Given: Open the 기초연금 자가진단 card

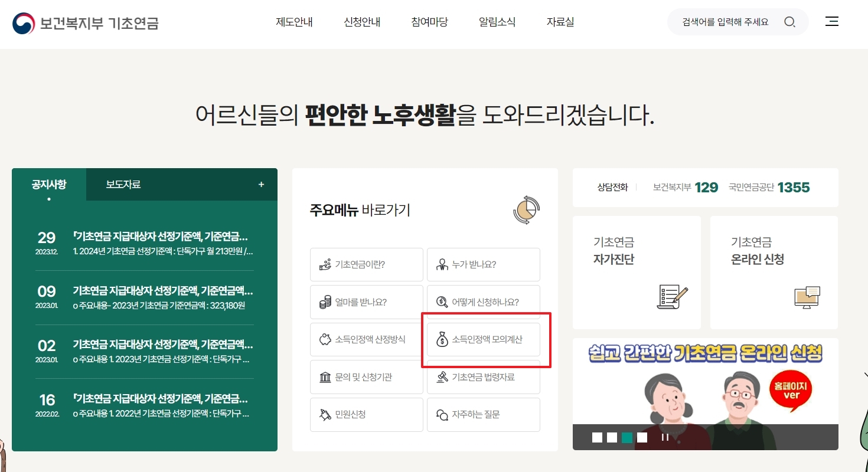Looking at the screenshot, I should point(637,273).
